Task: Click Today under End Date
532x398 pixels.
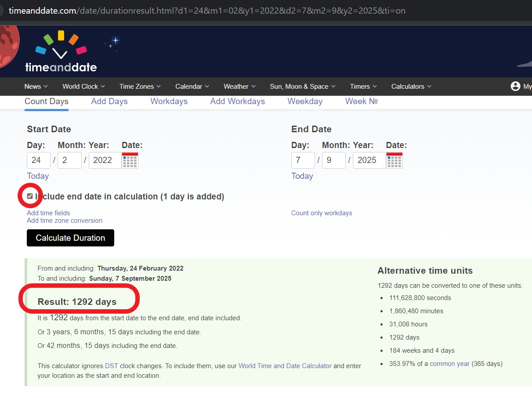Action: pyautogui.click(x=302, y=176)
